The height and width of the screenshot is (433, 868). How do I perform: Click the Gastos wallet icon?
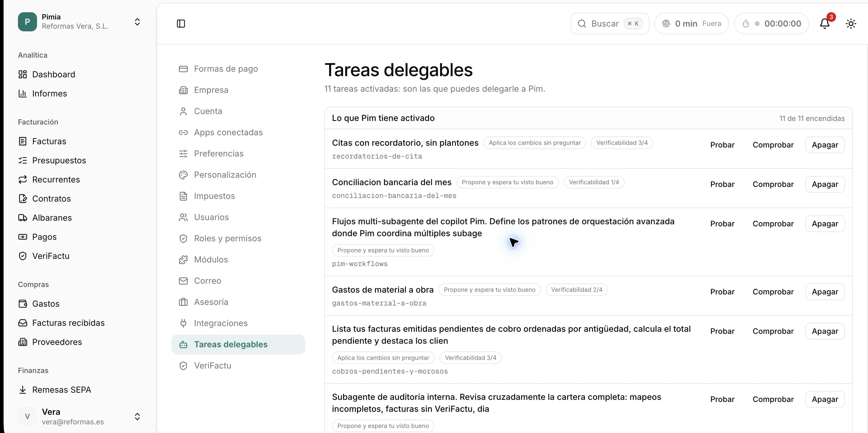point(23,304)
